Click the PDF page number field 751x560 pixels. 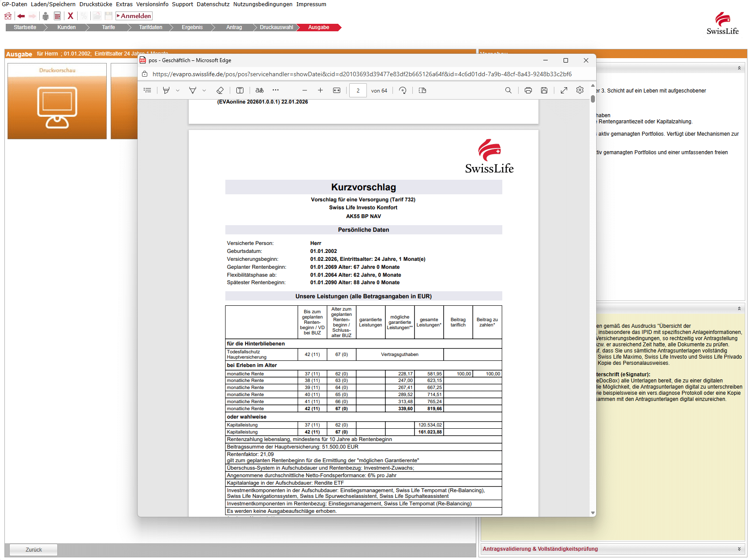pos(358,90)
